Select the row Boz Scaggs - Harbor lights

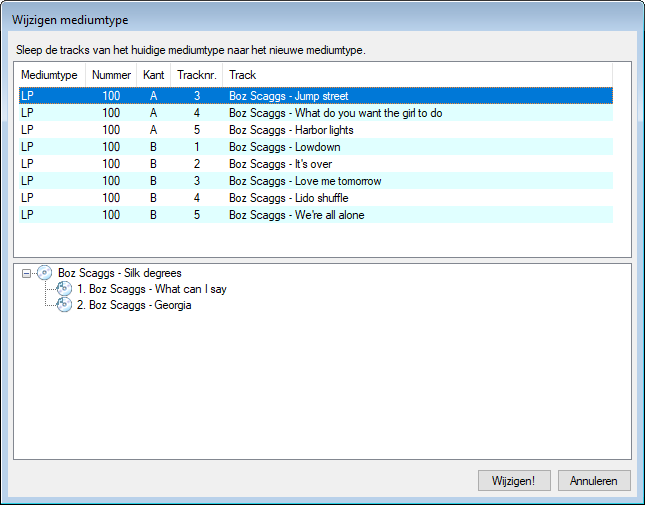[316, 130]
